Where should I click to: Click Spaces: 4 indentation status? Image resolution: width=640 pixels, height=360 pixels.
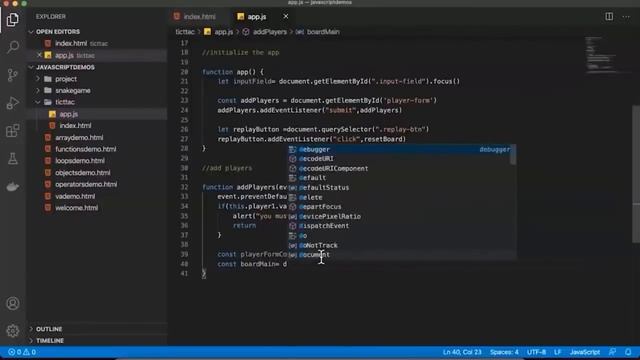(504, 352)
